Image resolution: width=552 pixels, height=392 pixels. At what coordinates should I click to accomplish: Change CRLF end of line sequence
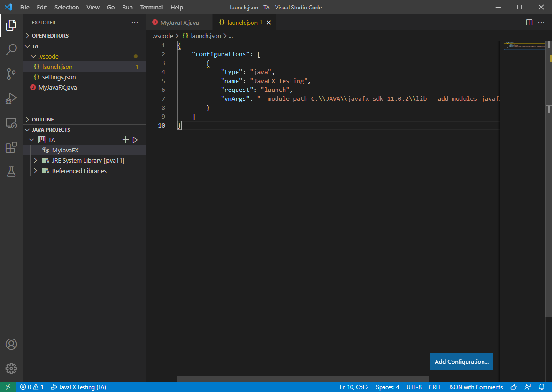pos(435,387)
